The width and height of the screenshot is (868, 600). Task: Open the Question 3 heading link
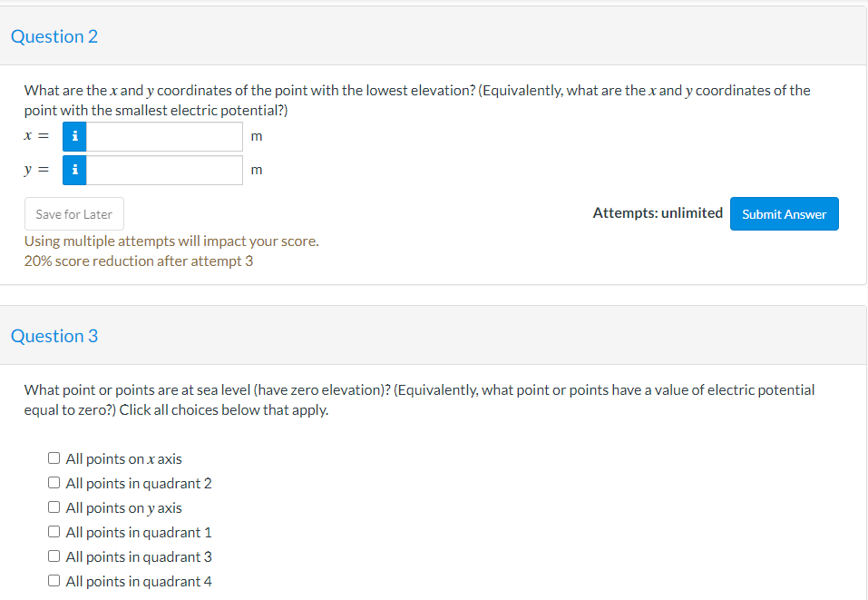pyautogui.click(x=54, y=336)
